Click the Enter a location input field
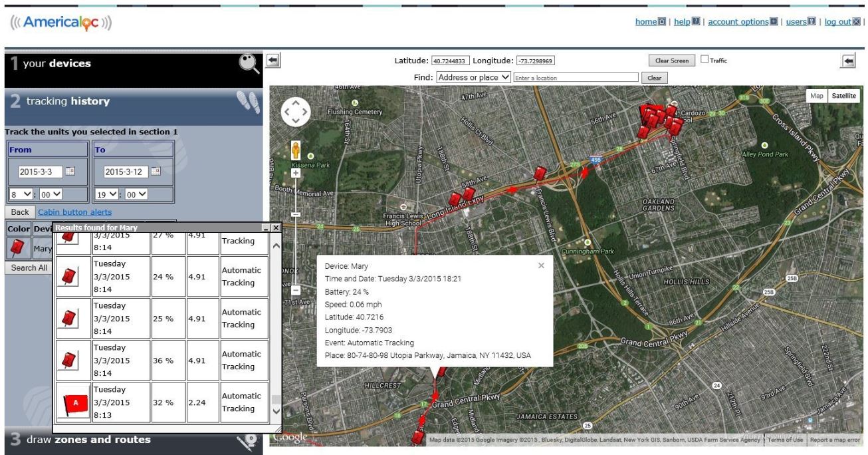This screenshot has height=455, width=868. pyautogui.click(x=576, y=78)
